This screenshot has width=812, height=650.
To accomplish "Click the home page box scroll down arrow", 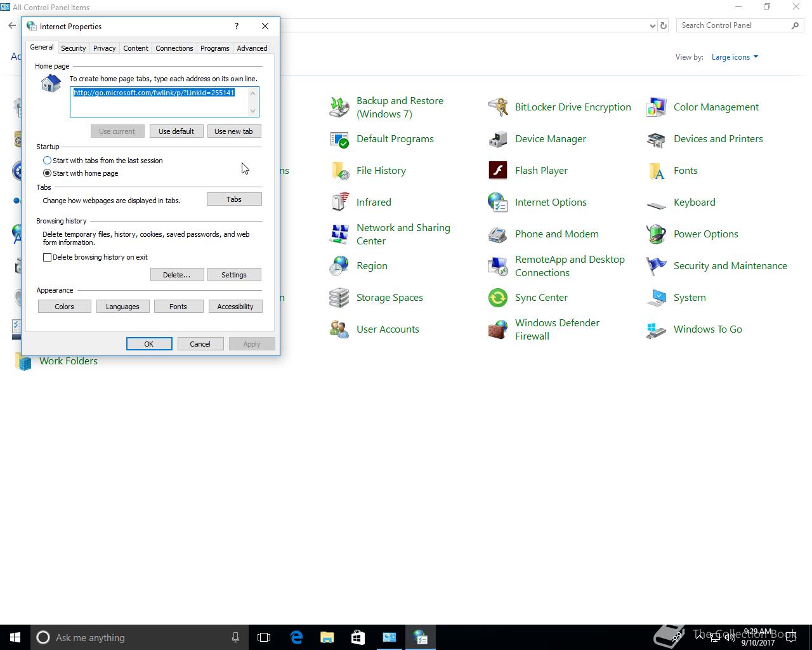I will click(x=253, y=111).
